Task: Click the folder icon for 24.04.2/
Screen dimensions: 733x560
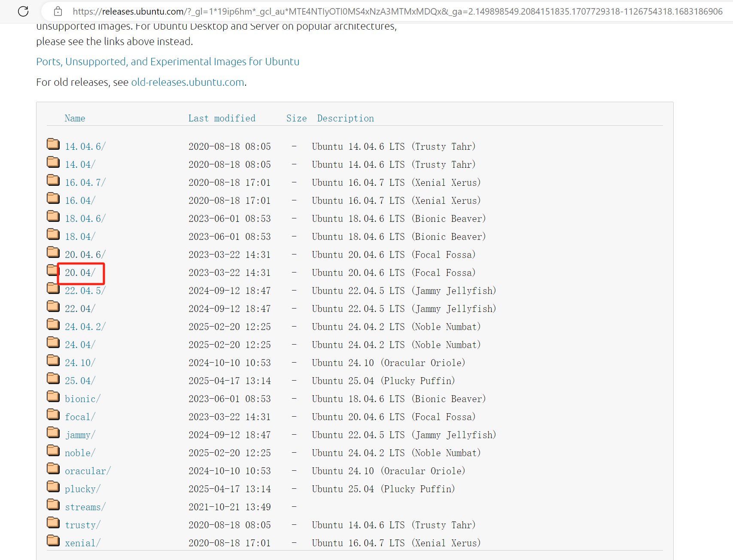Action: (x=53, y=324)
